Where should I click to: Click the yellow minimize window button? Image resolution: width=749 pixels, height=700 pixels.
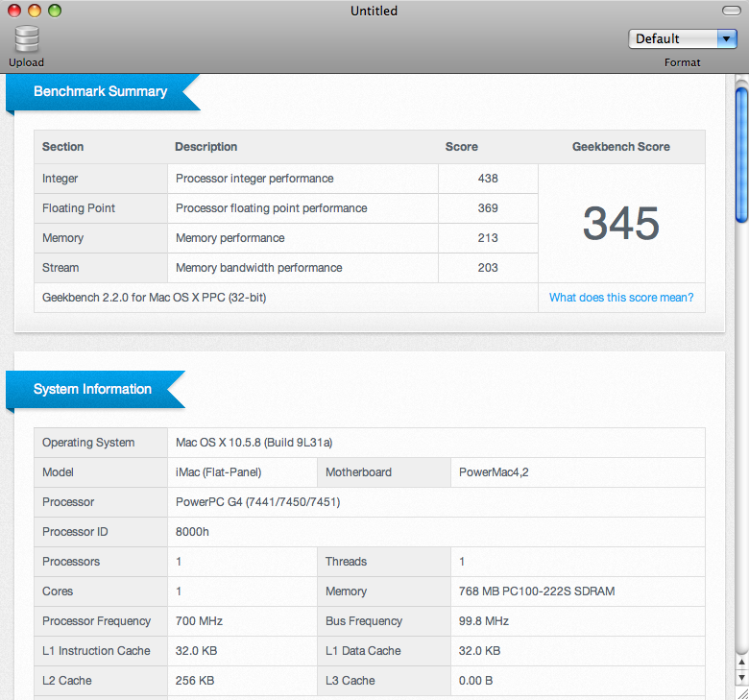coord(35,11)
